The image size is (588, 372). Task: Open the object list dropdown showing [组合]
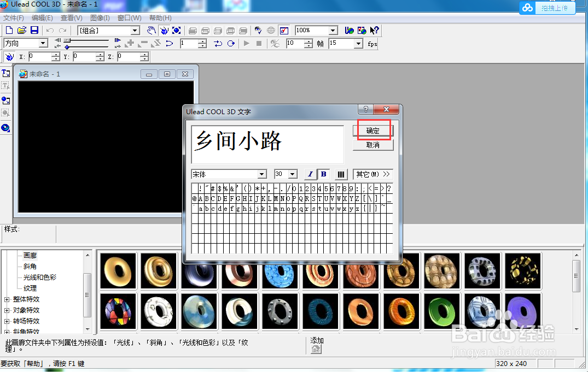pos(135,31)
